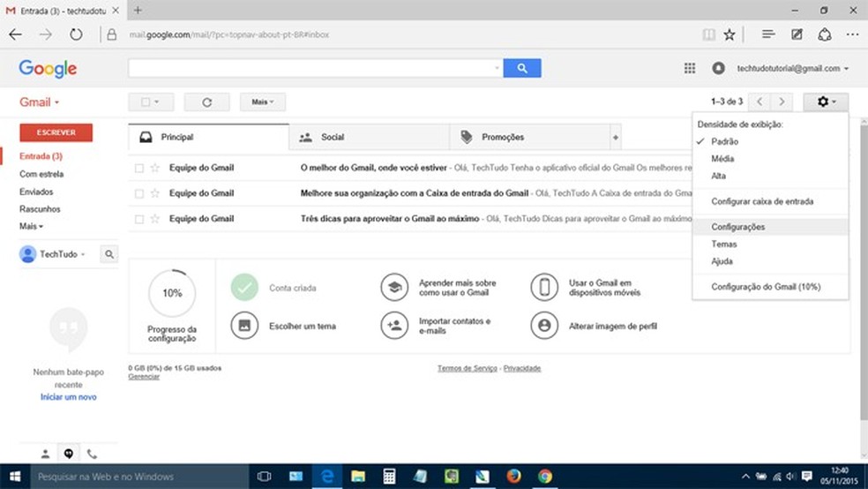This screenshot has width=868, height=489.
Task: Click the Make a Web Note icon
Action: click(x=797, y=34)
